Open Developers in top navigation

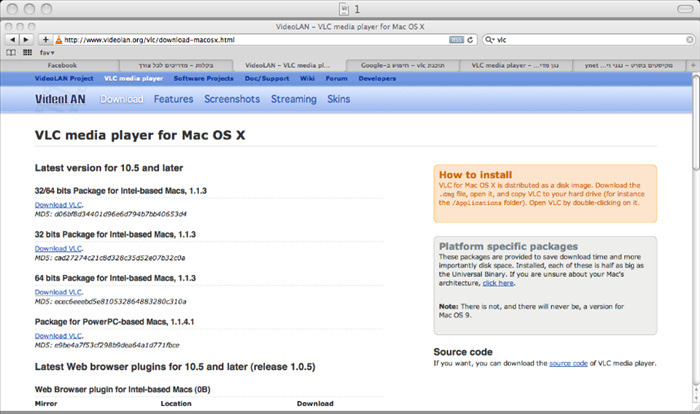tap(377, 79)
